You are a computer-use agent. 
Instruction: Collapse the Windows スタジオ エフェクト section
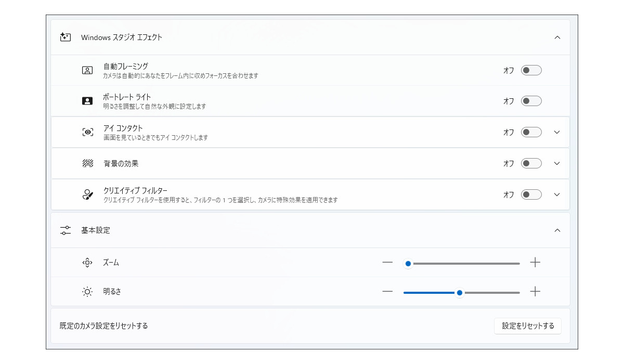[x=557, y=37]
